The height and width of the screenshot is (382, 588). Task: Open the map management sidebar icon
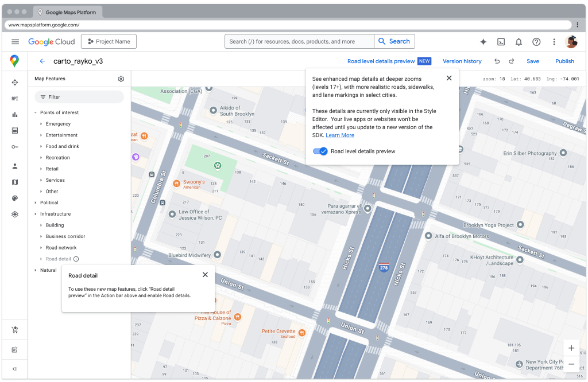(x=14, y=182)
